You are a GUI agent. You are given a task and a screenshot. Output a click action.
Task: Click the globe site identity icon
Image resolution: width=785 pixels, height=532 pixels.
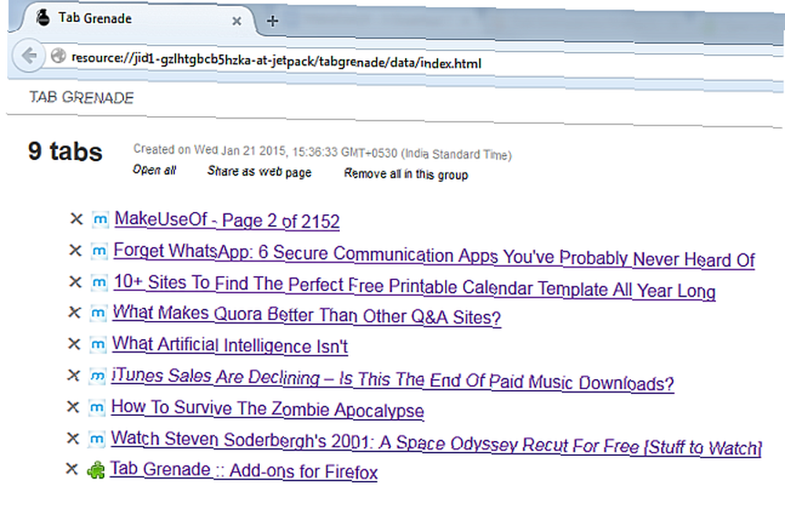[58, 56]
